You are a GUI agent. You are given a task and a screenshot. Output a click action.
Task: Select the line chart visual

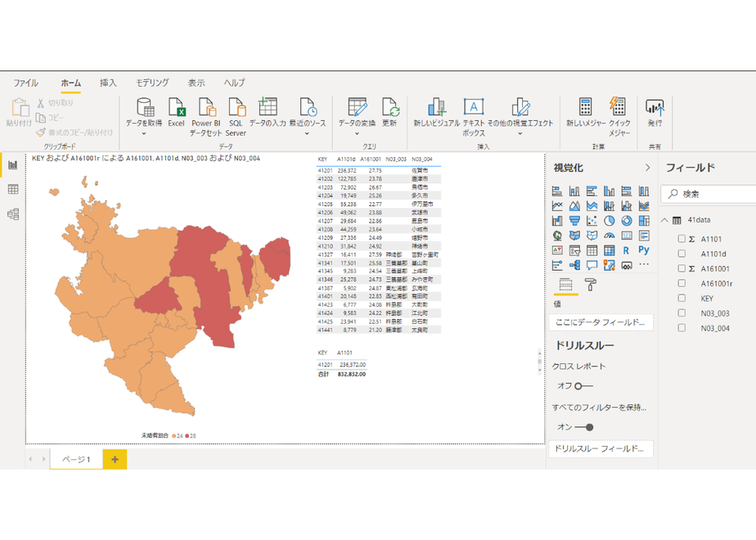557,206
